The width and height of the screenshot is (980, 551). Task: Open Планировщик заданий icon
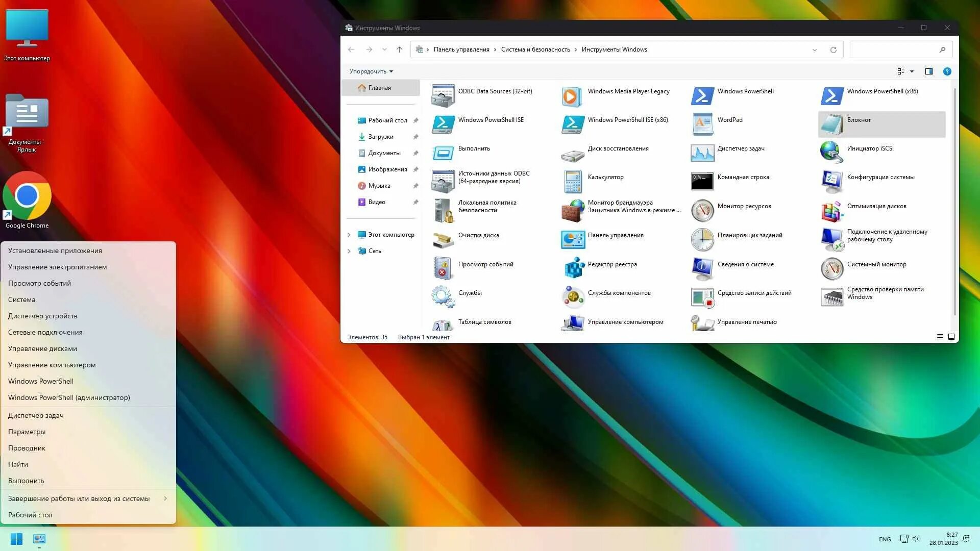tap(702, 240)
